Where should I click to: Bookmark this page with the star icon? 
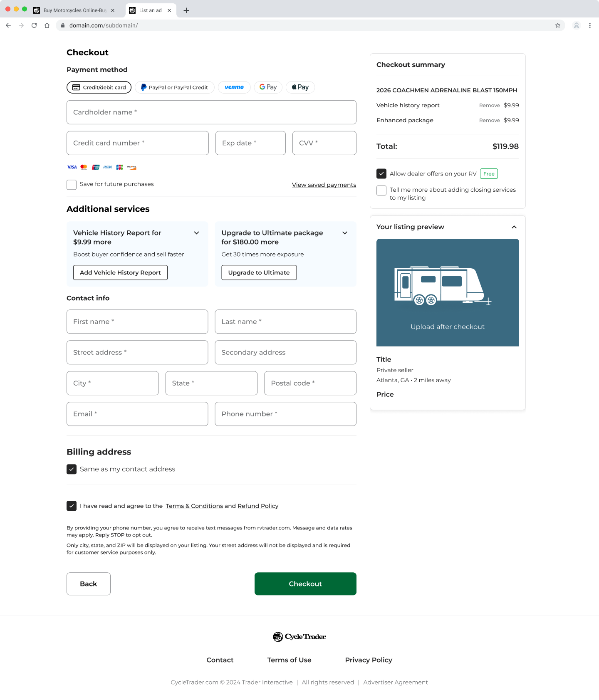click(x=558, y=25)
